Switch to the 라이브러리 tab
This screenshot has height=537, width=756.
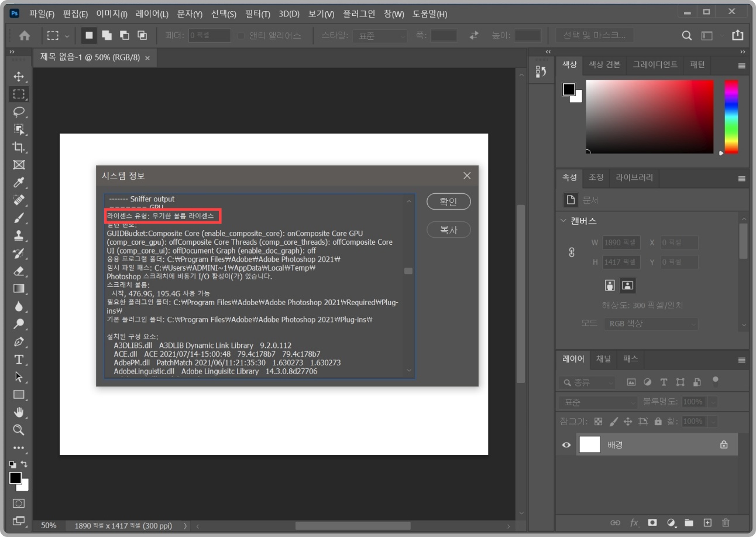click(634, 177)
